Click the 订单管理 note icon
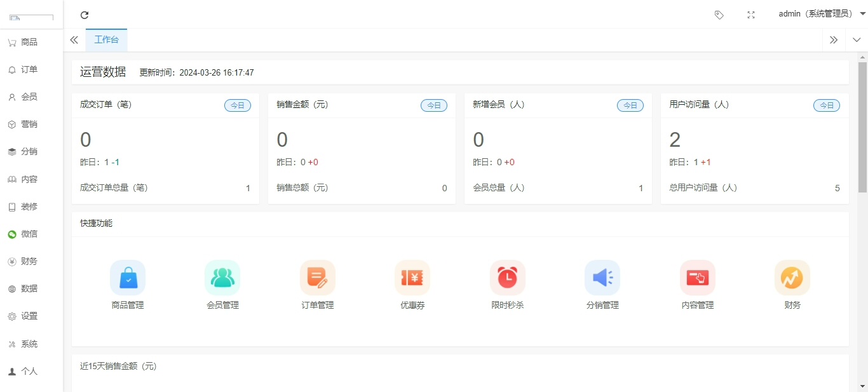The width and height of the screenshot is (868, 392). [318, 278]
